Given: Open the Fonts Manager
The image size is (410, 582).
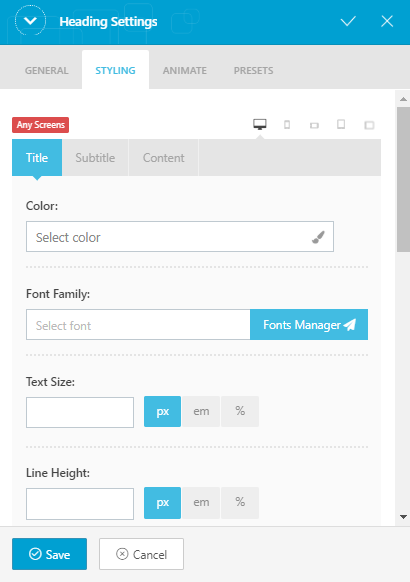Looking at the screenshot, I should [309, 324].
